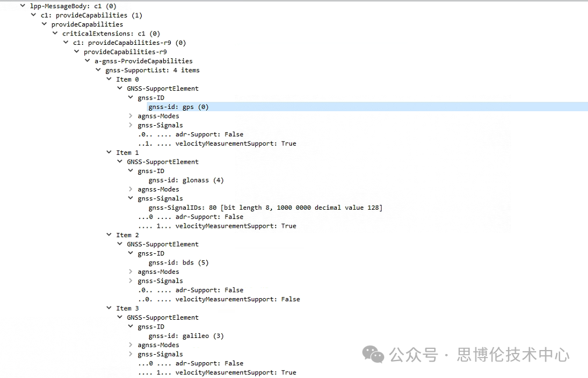This screenshot has width=588, height=378.
Task: Collapse gnss-Signals under the glonass element
Action: point(131,199)
